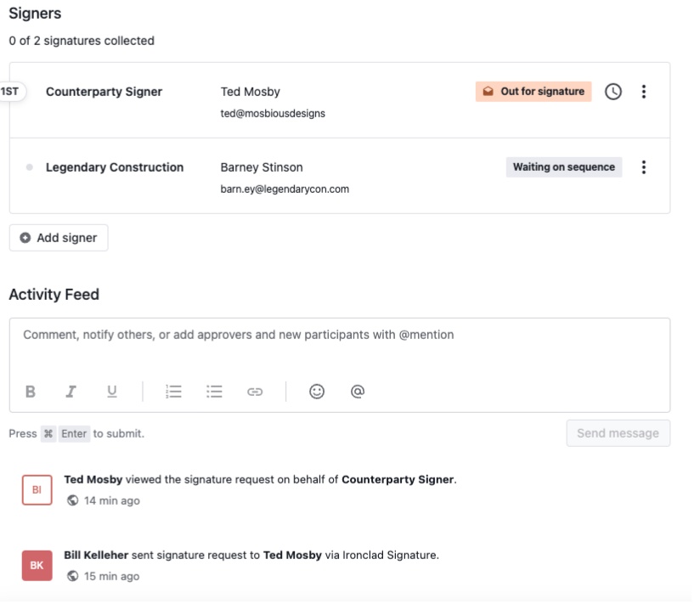The width and height of the screenshot is (700, 610).
Task: Click the globe icon next to 14 min ago
Action: coord(72,501)
